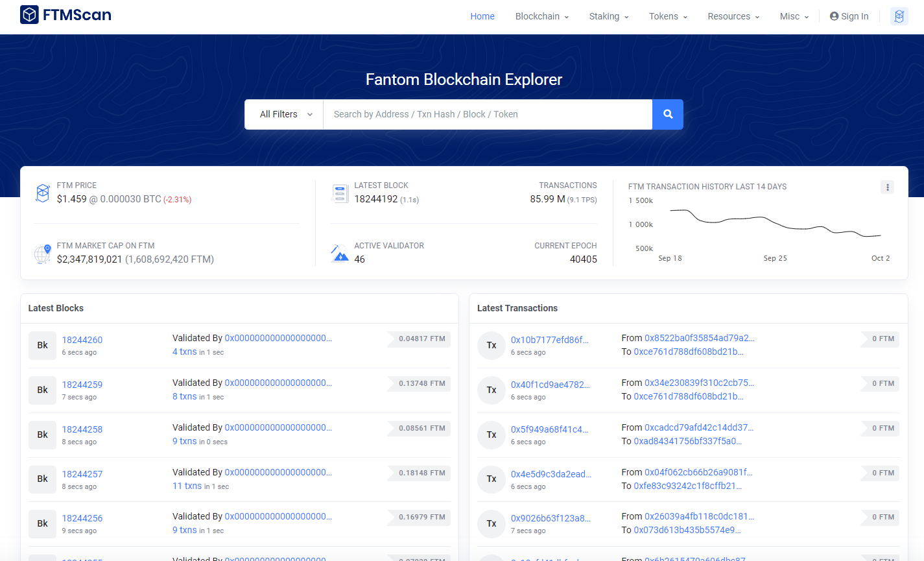This screenshot has width=924, height=561.
Task: Click the market cap globe icon
Action: click(x=43, y=254)
